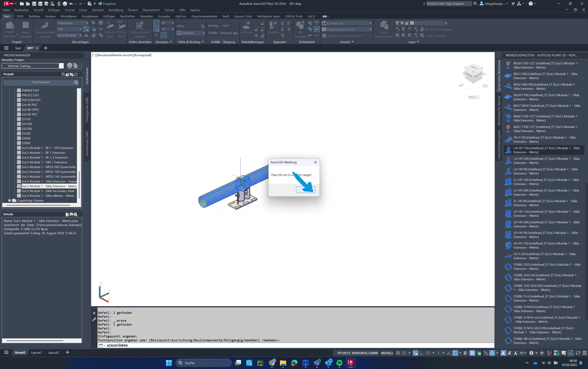Select the BG54 F100 support palette tool

(544, 97)
